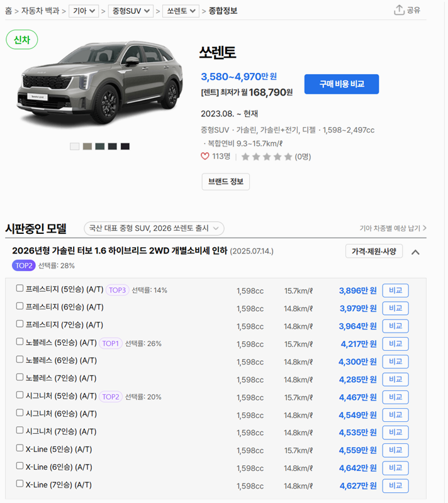Check 노블레스 (7인승) trim checkbox
Image resolution: width=448 pixels, height=503 pixels.
click(20, 377)
